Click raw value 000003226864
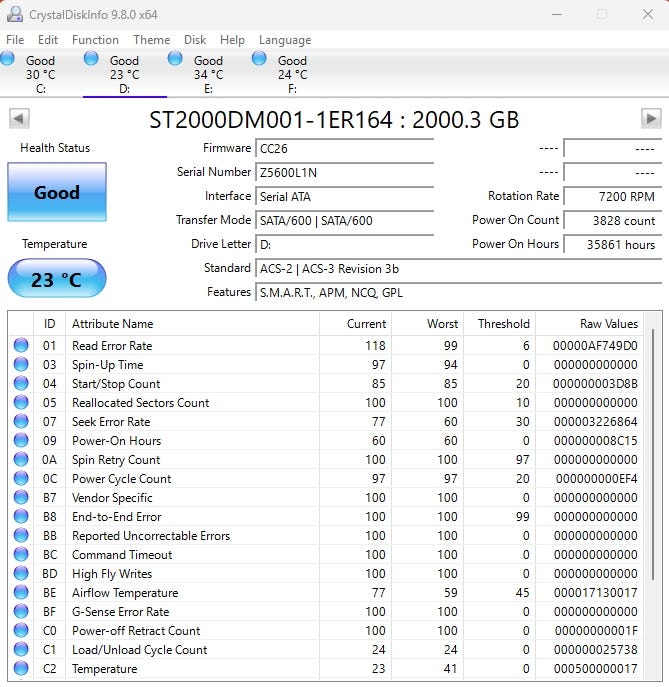This screenshot has height=687, width=669. (x=595, y=421)
